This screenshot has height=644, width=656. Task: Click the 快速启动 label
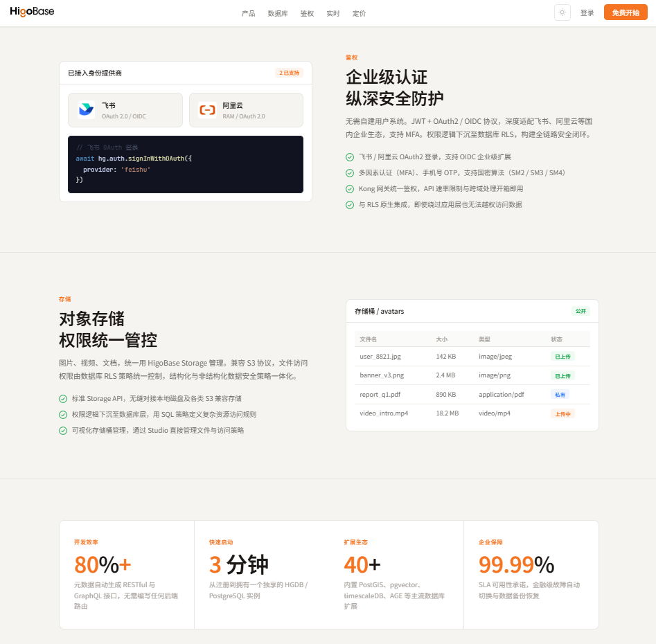(221, 542)
